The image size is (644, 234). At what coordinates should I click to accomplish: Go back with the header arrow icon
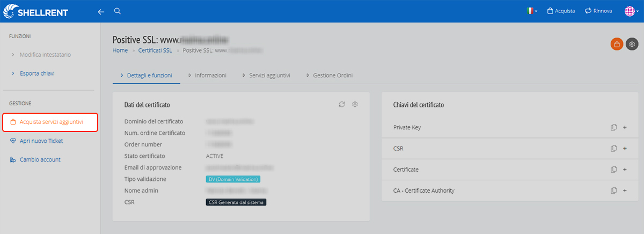[101, 11]
